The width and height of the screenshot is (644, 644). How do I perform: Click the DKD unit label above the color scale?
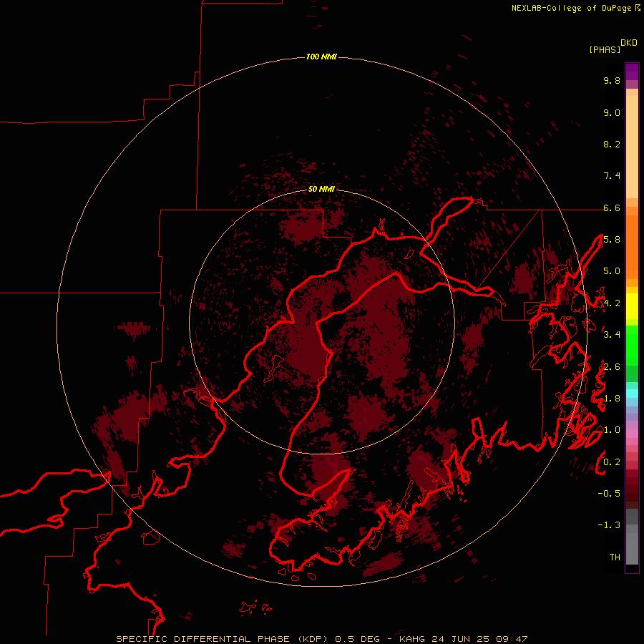click(x=629, y=43)
